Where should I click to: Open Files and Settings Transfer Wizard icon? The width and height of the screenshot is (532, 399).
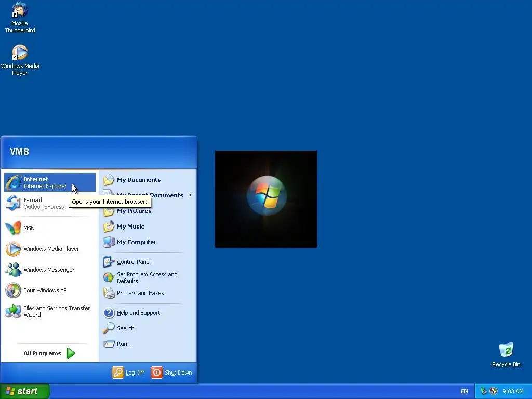point(13,311)
